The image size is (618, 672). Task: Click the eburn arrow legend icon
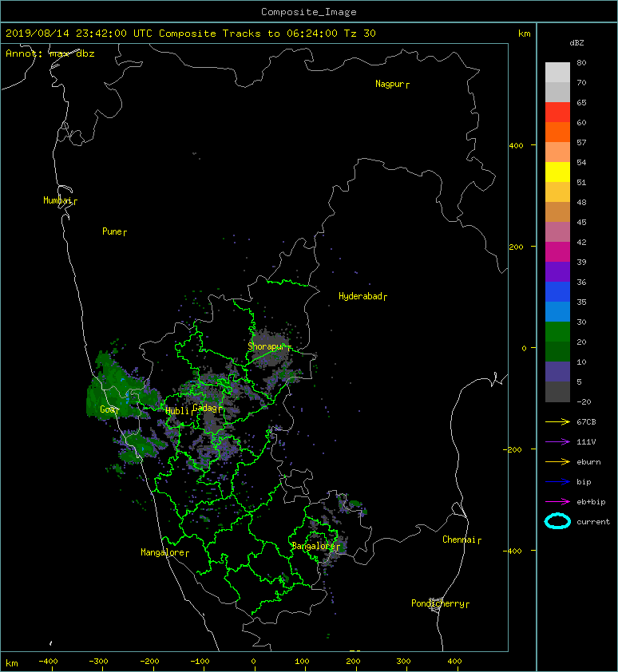[557, 461]
